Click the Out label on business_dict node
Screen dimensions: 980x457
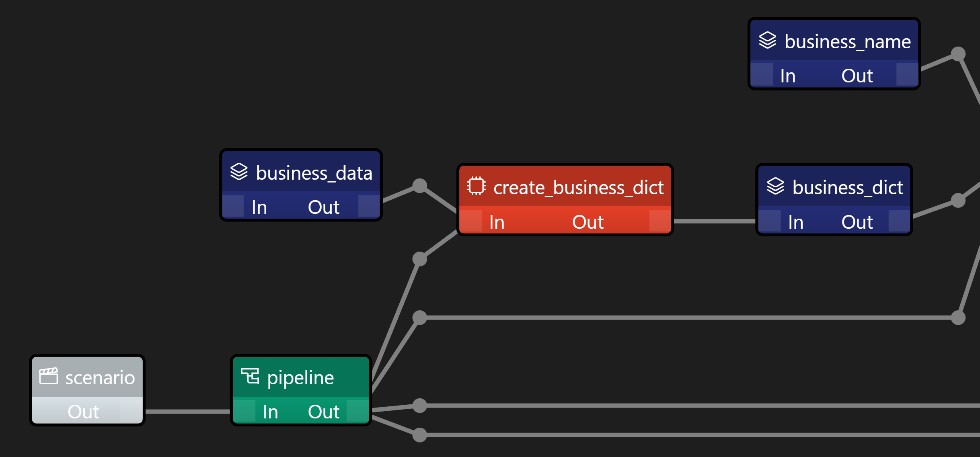[x=857, y=222]
